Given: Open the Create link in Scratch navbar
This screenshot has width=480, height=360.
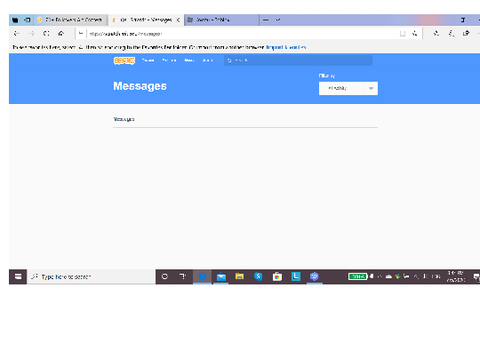Looking at the screenshot, I should click(x=148, y=60).
